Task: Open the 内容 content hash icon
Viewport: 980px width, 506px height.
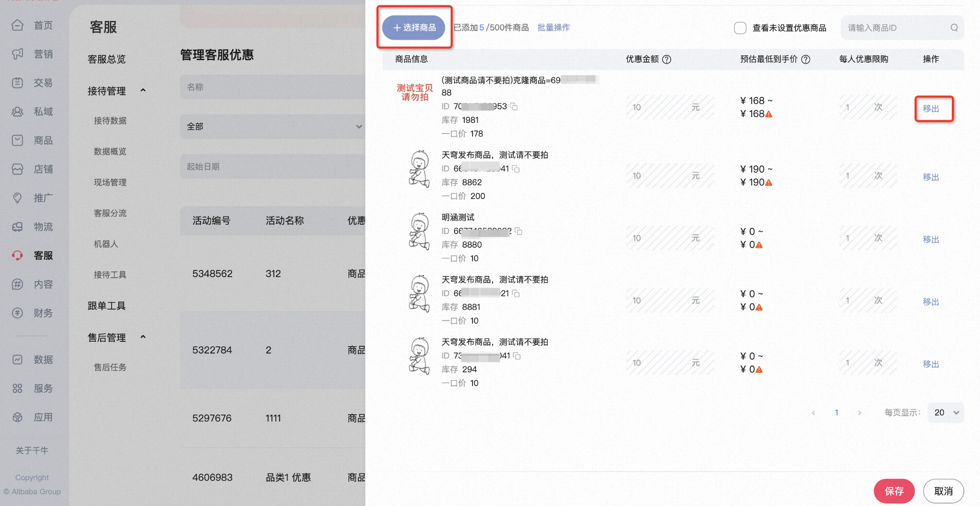Action: (x=17, y=284)
